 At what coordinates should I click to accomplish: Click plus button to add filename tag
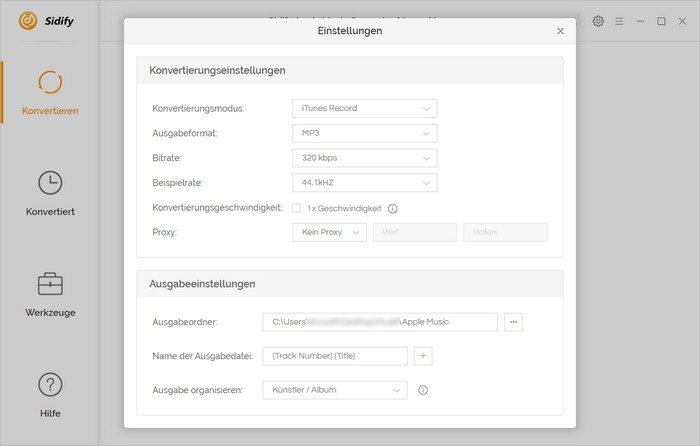pyautogui.click(x=423, y=356)
